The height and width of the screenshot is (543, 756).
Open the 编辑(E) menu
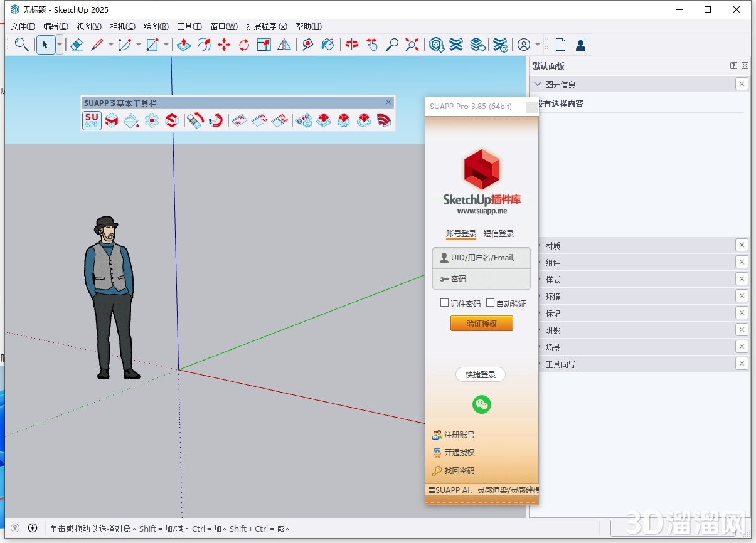56,26
